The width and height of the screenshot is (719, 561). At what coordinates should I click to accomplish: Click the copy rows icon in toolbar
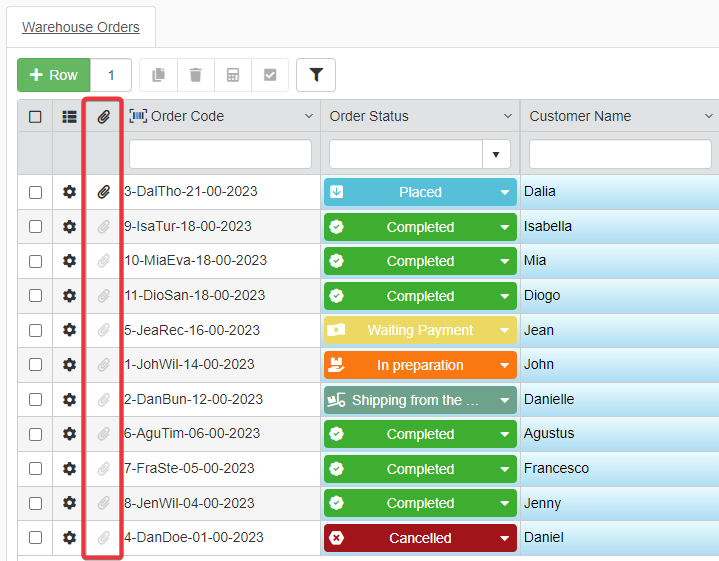click(158, 75)
